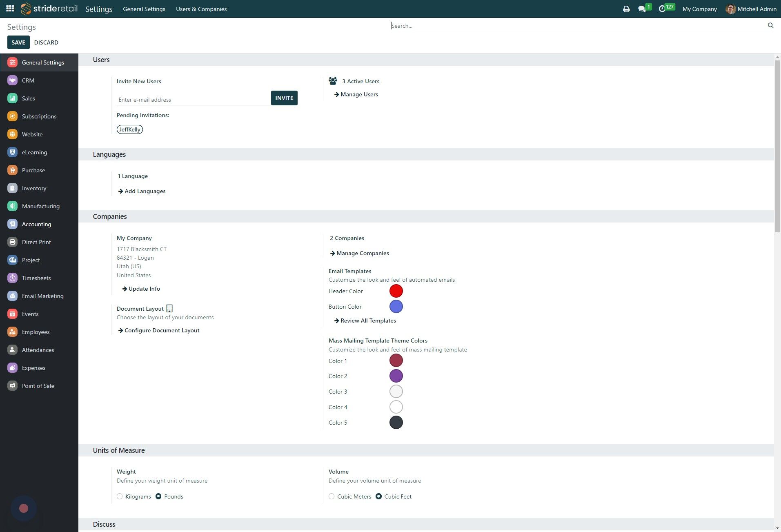
Task: Open the General Settings top menu
Action: tap(144, 9)
